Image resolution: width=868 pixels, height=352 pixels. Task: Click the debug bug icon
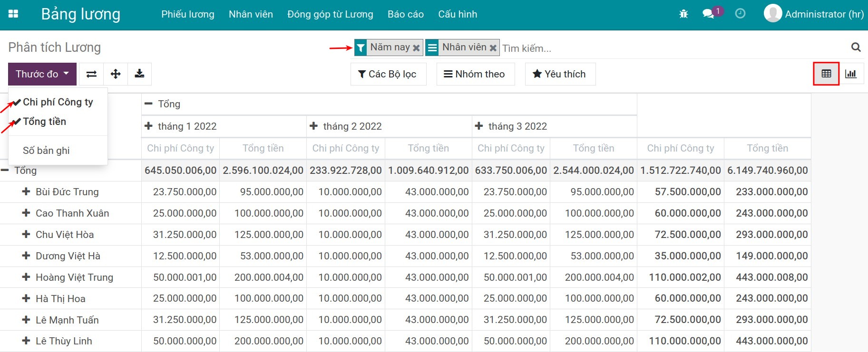(x=683, y=14)
